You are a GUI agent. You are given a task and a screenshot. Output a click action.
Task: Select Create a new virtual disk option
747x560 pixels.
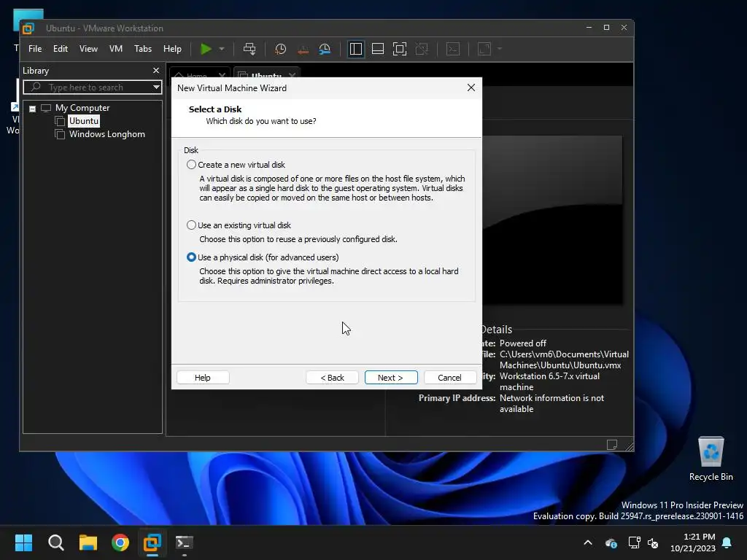coord(191,165)
